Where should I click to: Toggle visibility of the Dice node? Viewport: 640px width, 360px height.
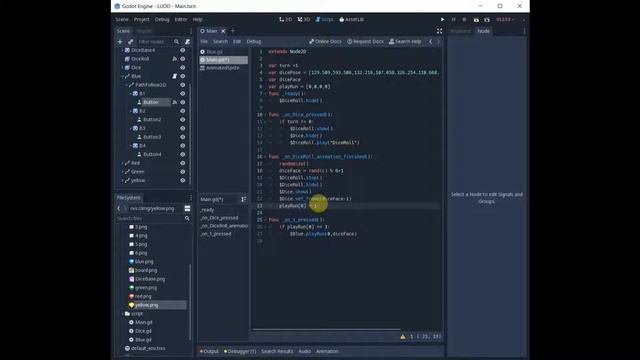(183, 67)
